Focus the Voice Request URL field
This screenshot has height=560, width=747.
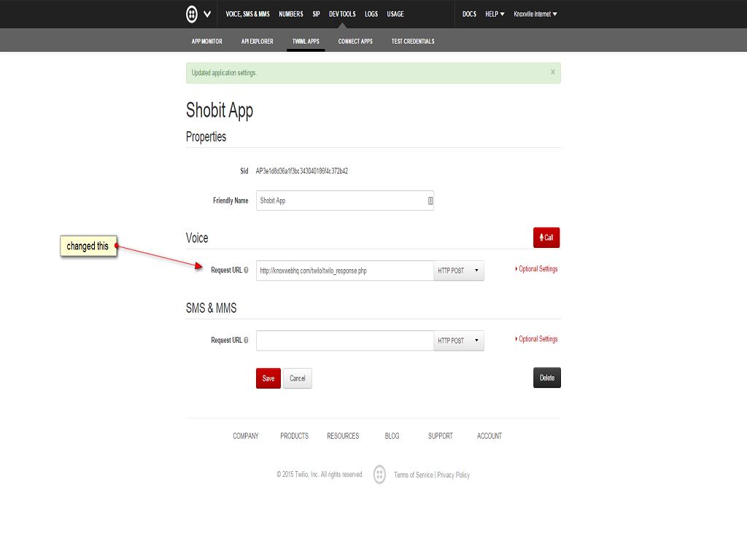(x=344, y=271)
